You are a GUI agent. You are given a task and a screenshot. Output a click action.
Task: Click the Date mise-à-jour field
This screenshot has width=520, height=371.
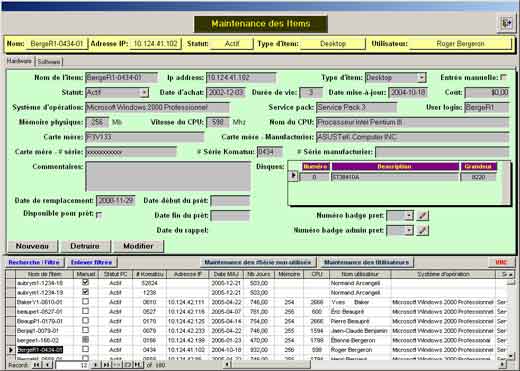coord(408,92)
